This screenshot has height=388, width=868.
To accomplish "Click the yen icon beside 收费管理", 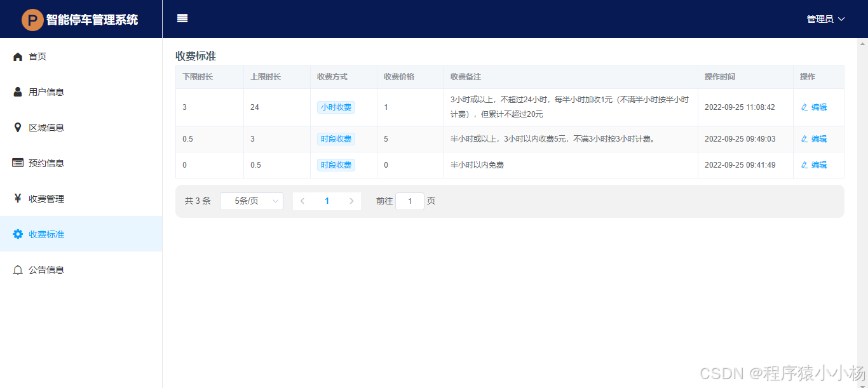I will click(18, 199).
